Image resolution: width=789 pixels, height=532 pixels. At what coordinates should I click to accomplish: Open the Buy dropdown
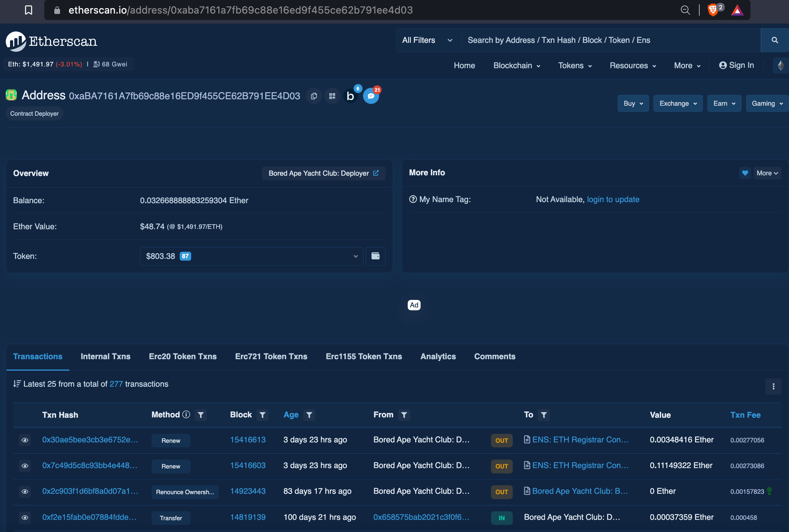(x=633, y=104)
